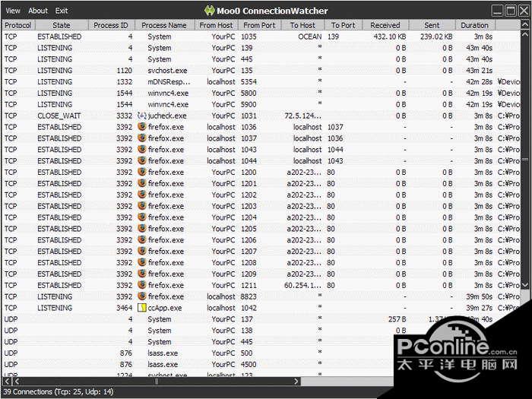
Task: Sort by To Host column header
Action: pyautogui.click(x=302, y=25)
